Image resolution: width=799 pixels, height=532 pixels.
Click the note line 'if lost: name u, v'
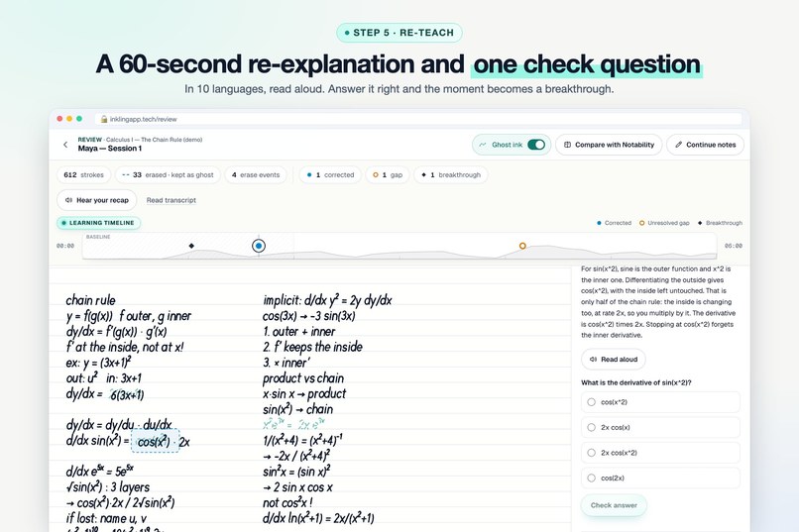(106, 518)
